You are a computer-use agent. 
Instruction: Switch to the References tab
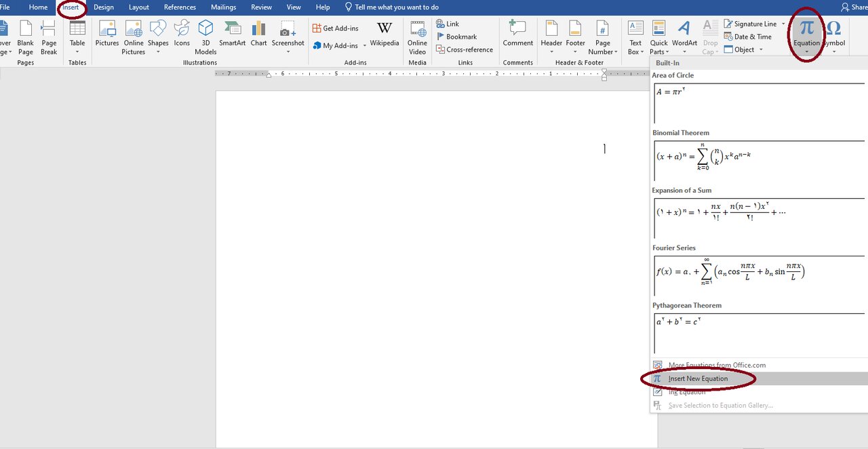[x=180, y=7]
